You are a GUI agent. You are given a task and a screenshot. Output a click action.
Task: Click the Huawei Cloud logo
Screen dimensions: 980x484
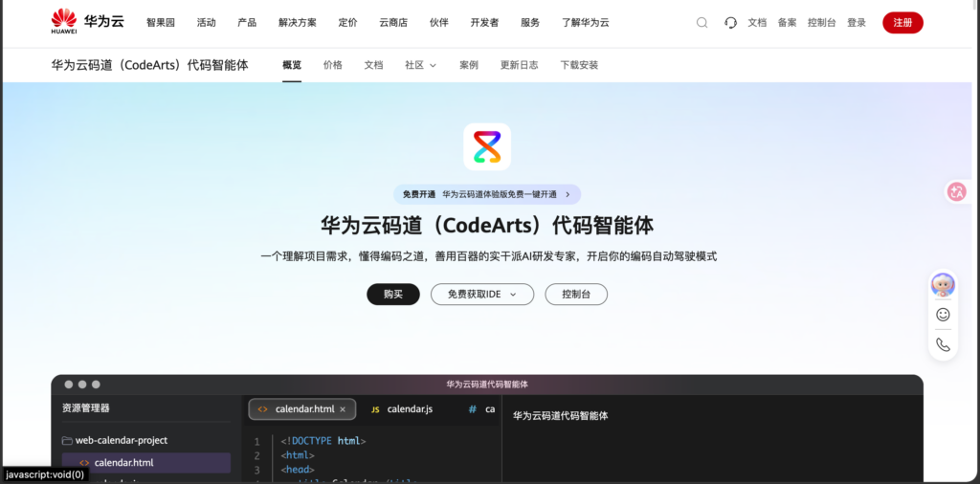[x=88, y=22]
